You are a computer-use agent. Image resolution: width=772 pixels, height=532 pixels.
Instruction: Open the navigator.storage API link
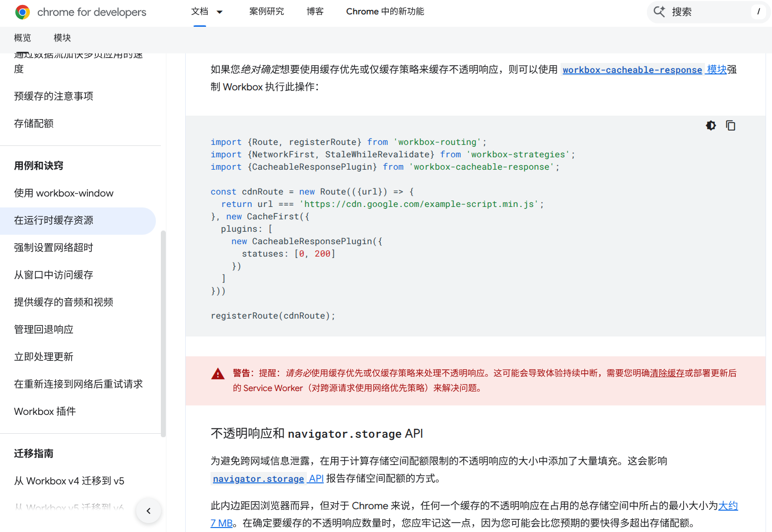[268, 478]
